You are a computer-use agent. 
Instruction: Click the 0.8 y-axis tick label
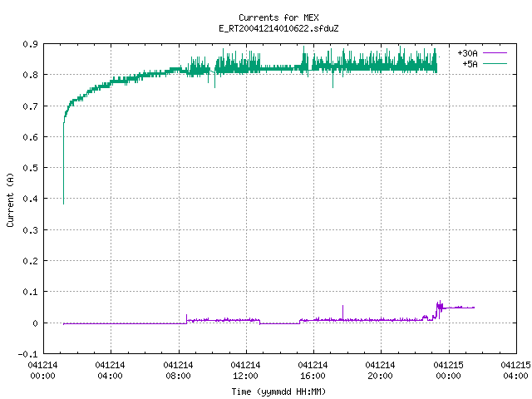(31, 75)
